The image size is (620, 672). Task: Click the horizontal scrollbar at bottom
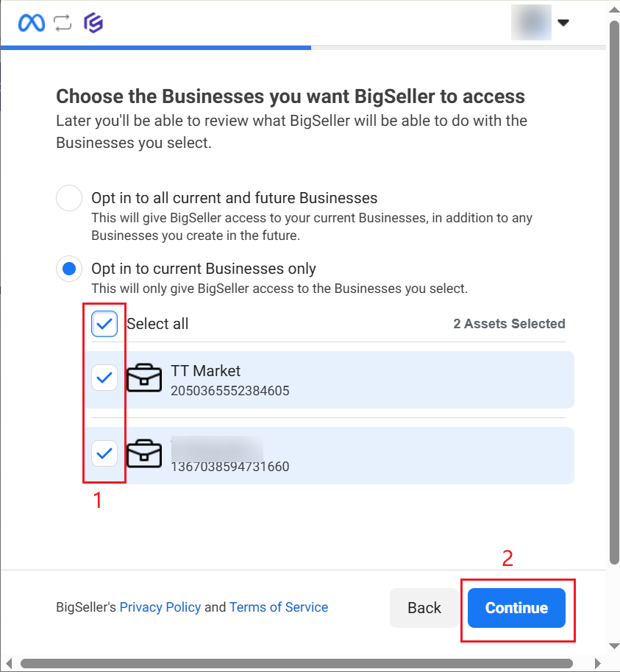point(294,663)
